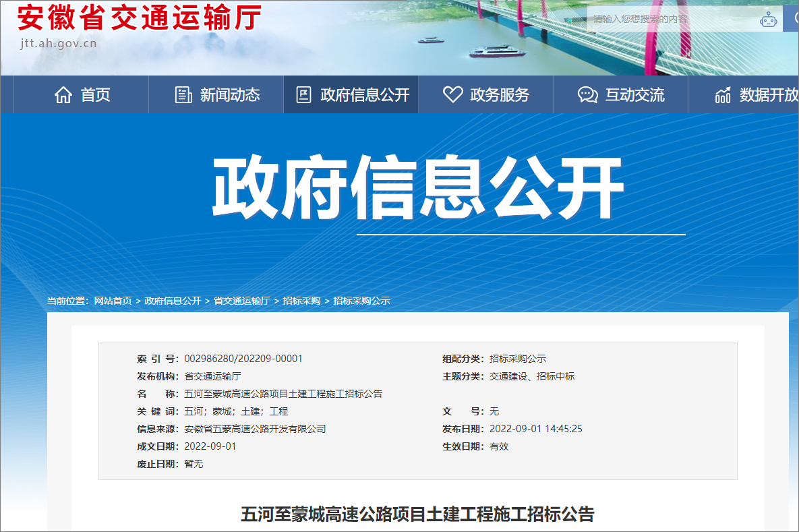Screen dimensions: 799x532
Task: Click the large 政府信息公开 banner heading
Action: click(x=418, y=188)
